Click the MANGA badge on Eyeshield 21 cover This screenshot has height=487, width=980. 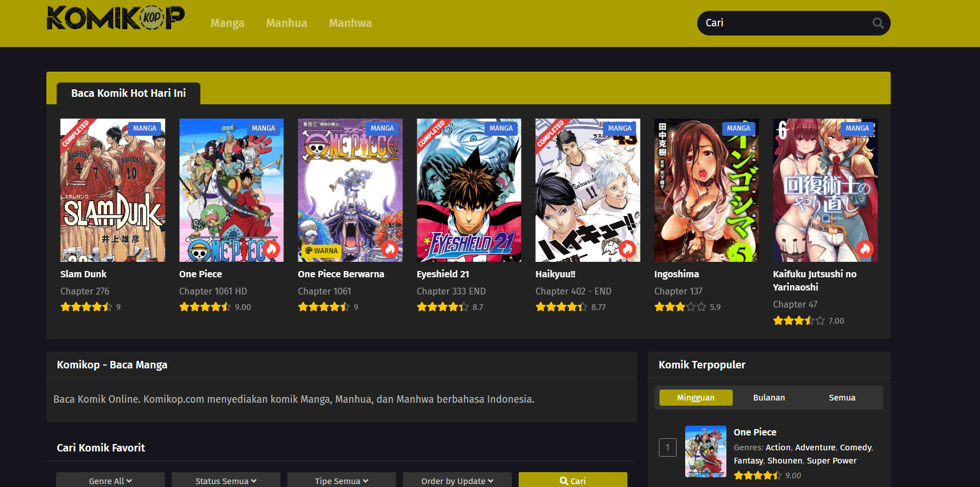(501, 128)
